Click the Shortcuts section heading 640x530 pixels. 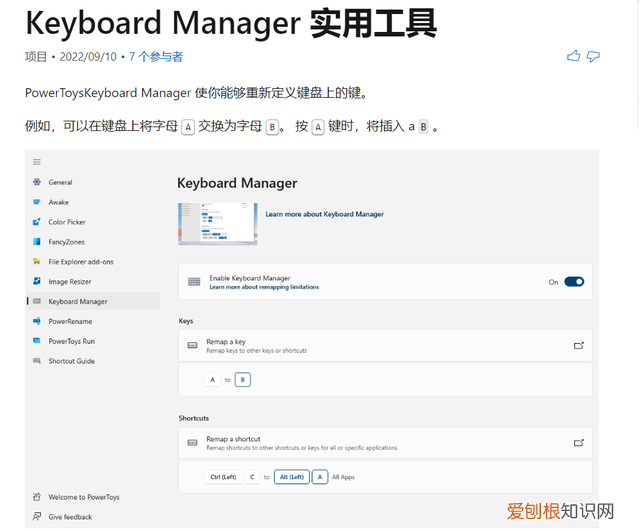click(x=193, y=418)
